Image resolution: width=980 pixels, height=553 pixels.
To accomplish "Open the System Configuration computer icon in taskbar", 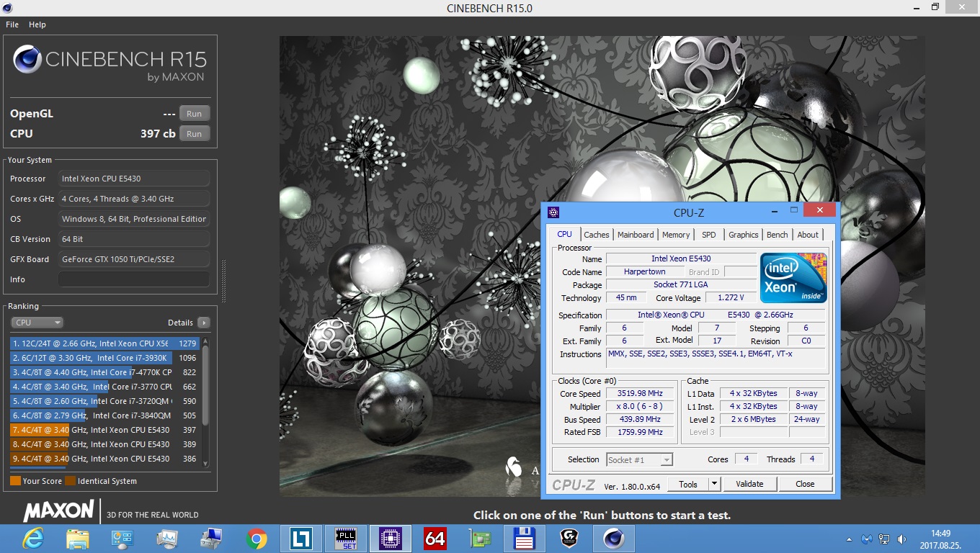I will [212, 538].
